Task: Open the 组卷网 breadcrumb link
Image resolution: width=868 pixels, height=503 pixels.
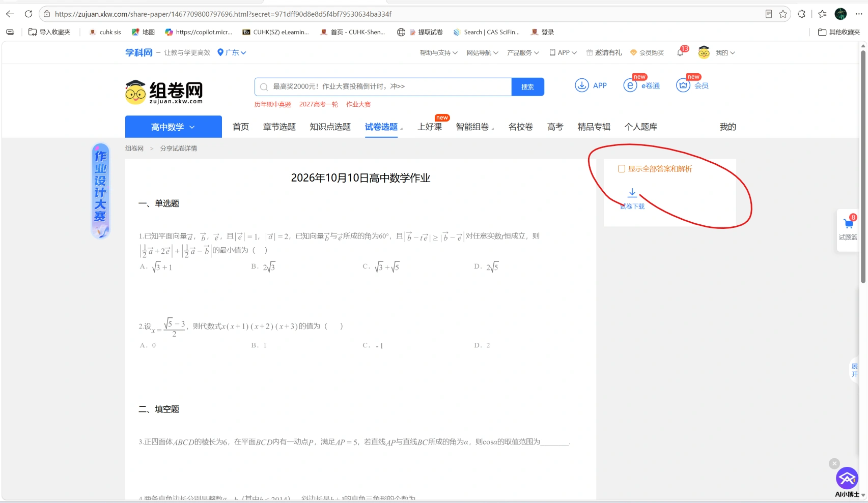Action: pyautogui.click(x=134, y=149)
